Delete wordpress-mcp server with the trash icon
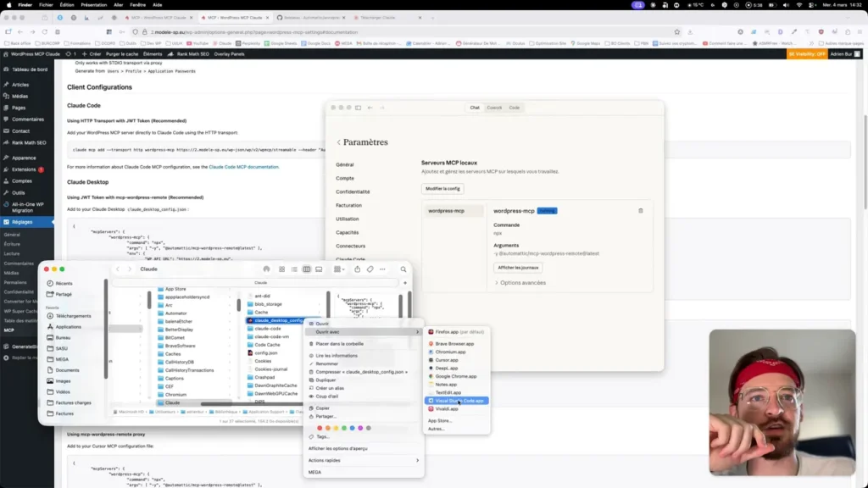The width and height of the screenshot is (868, 488). click(x=640, y=211)
